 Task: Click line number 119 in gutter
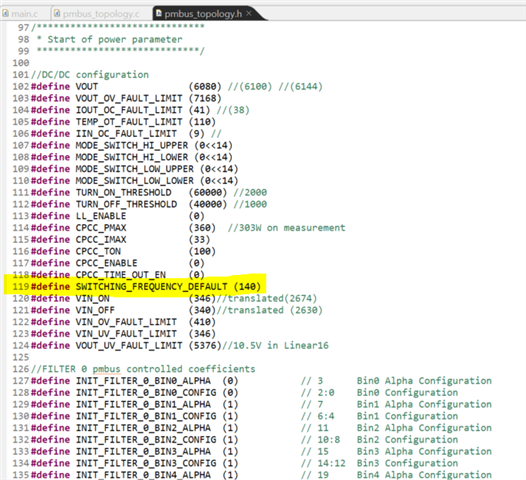[21, 287]
